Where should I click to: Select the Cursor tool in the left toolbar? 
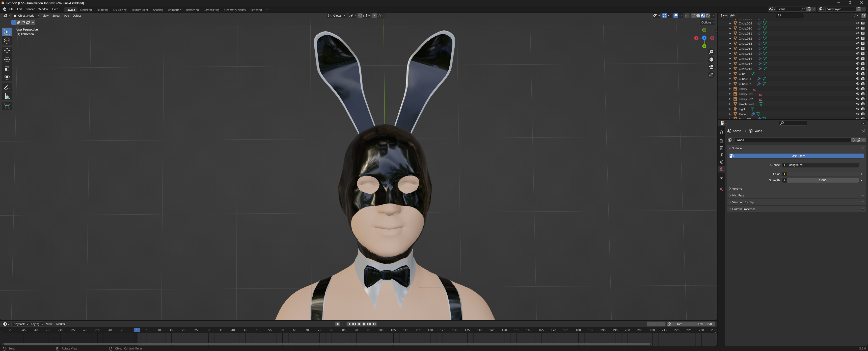pos(7,41)
